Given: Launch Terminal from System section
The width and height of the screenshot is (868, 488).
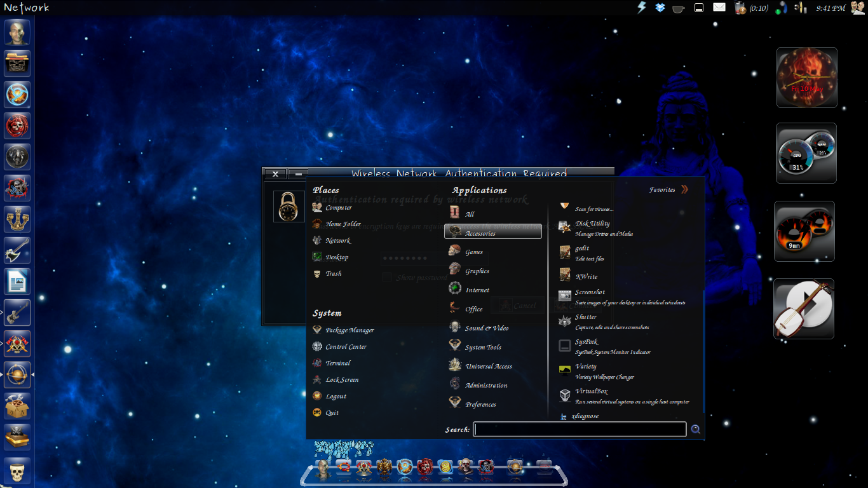Looking at the screenshot, I should [x=332, y=363].
